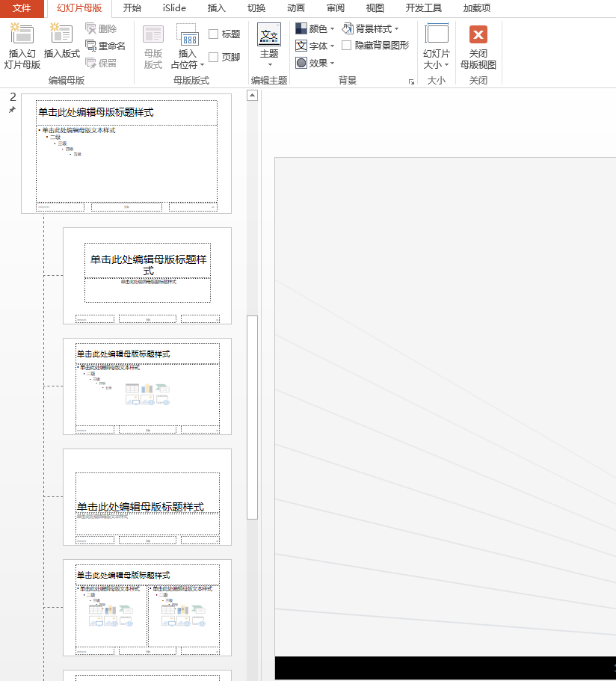Expand Insert Placeholder dropdown arrow

point(202,65)
